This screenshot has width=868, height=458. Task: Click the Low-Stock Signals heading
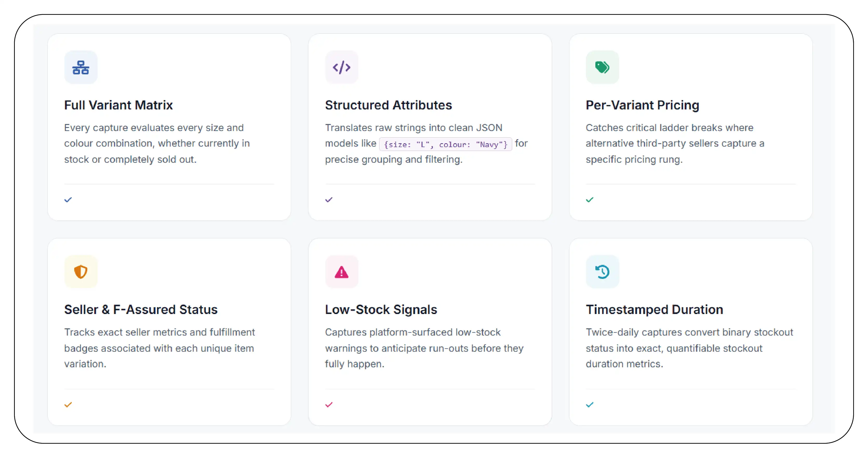coord(381,310)
